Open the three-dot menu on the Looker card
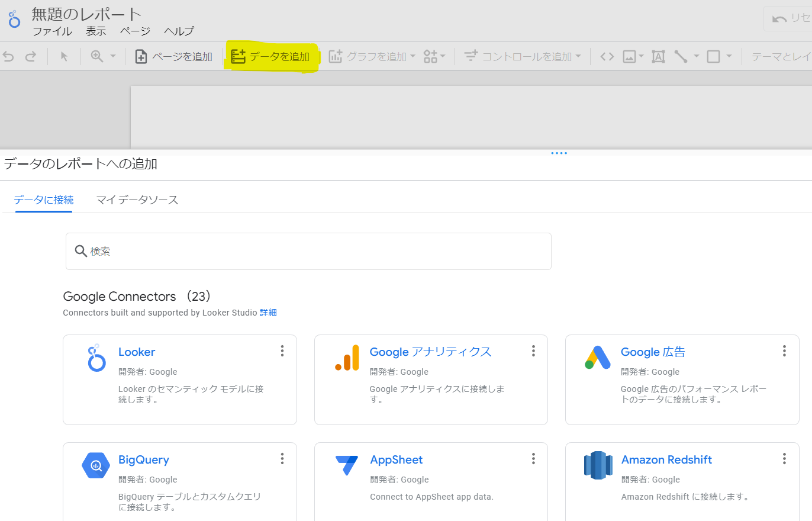812x521 pixels. tap(282, 351)
